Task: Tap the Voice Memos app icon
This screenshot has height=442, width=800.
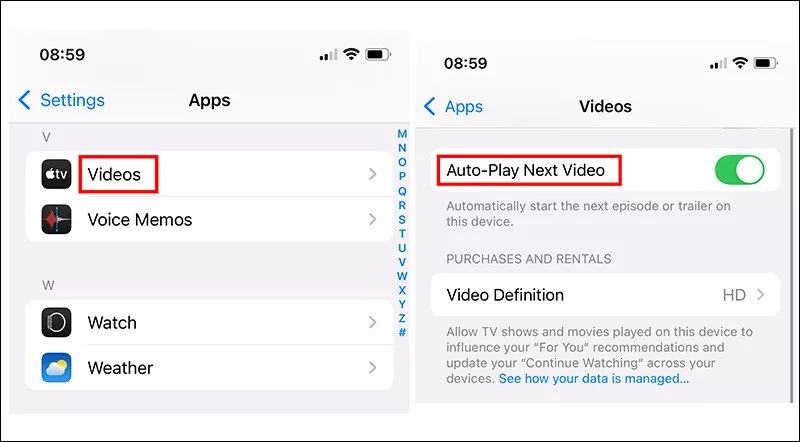Action: click(57, 220)
